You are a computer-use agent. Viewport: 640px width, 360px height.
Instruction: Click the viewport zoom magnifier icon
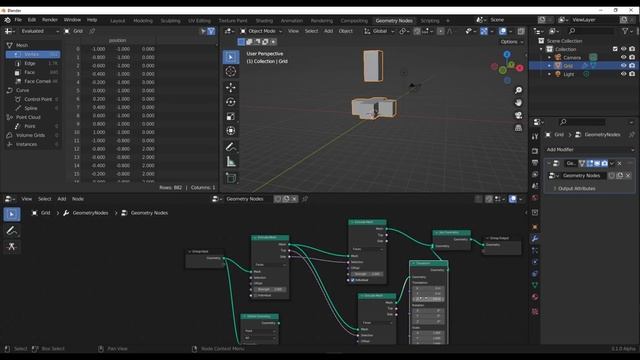(518, 90)
